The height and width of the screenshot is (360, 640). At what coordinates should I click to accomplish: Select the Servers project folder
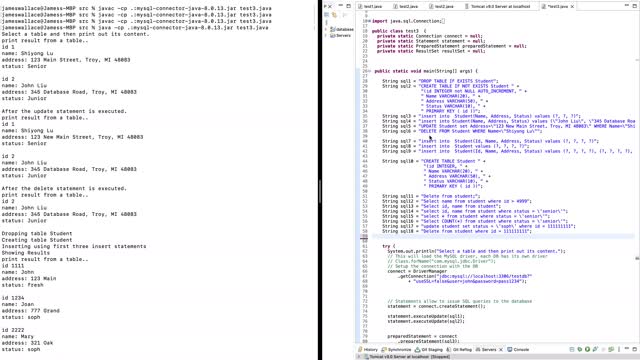coord(340,36)
